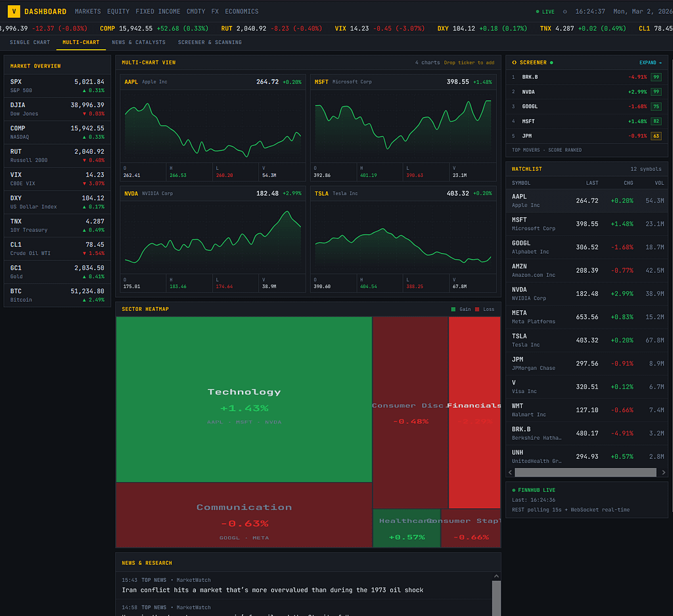Click the green Gain legend square

click(x=453, y=309)
